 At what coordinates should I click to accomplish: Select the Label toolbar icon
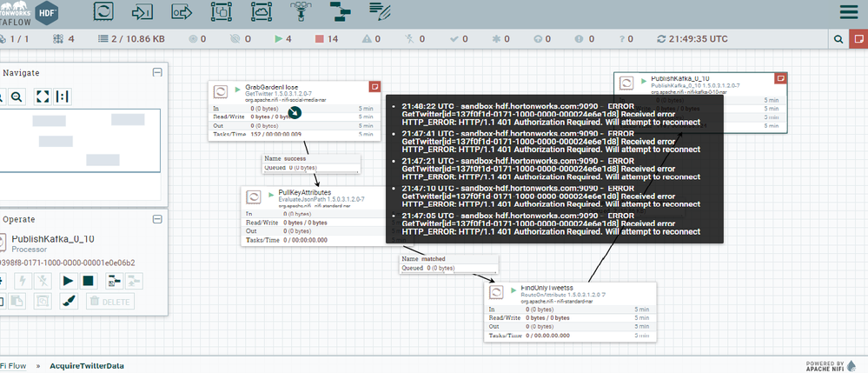point(380,11)
